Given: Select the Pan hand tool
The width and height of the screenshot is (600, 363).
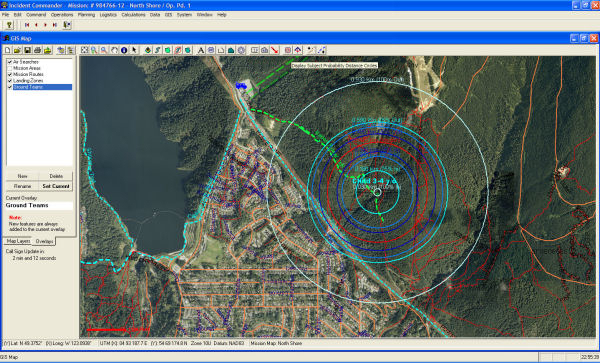Looking at the screenshot, I should tap(114, 50).
